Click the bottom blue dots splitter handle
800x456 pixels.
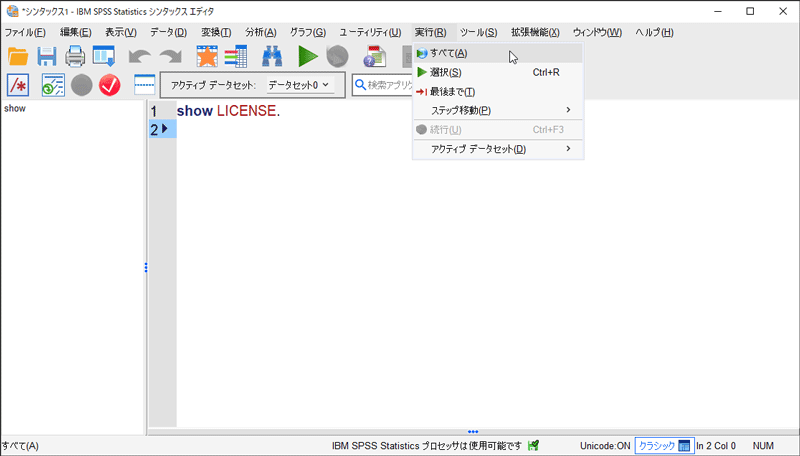pos(473,432)
